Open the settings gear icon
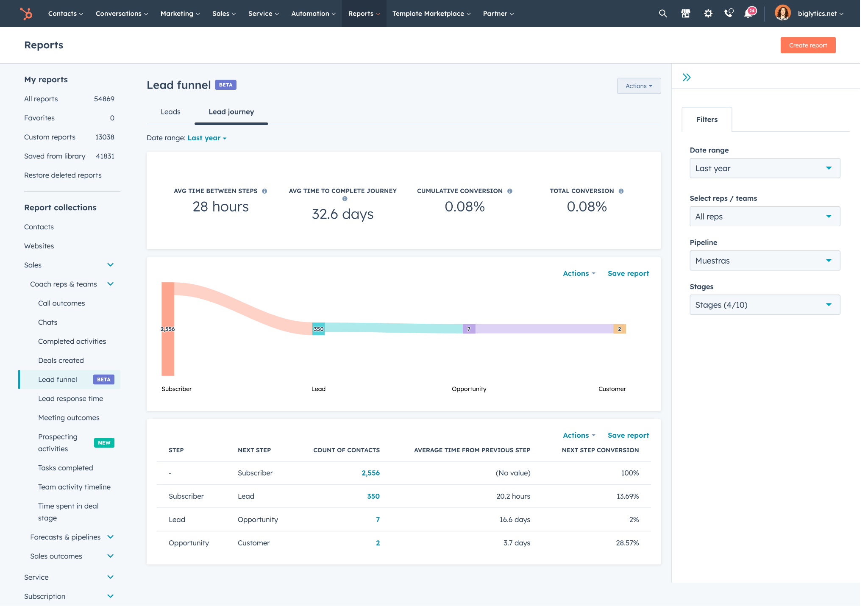The image size is (868, 606). pyautogui.click(x=708, y=13)
